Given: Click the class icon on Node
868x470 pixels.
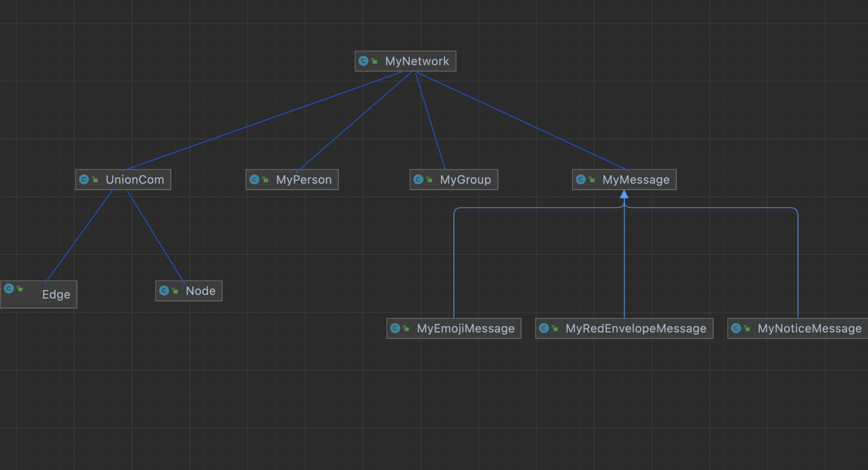Looking at the screenshot, I should coord(164,291).
